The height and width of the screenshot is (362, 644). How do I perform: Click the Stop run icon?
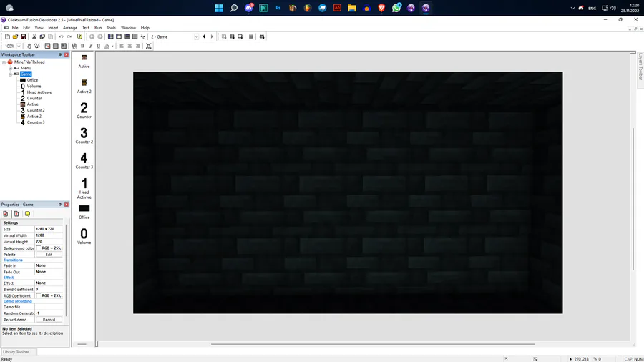click(251, 36)
